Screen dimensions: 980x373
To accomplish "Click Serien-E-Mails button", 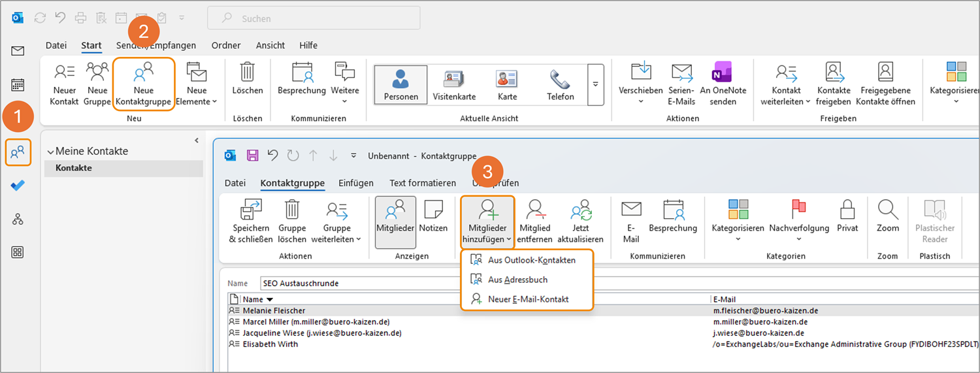I will tap(682, 84).
